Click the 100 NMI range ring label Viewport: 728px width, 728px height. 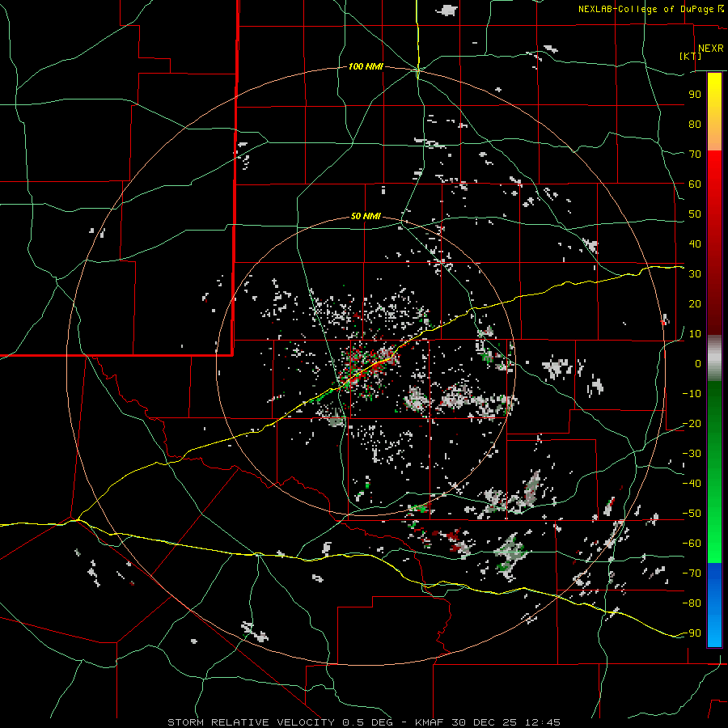tap(366, 66)
